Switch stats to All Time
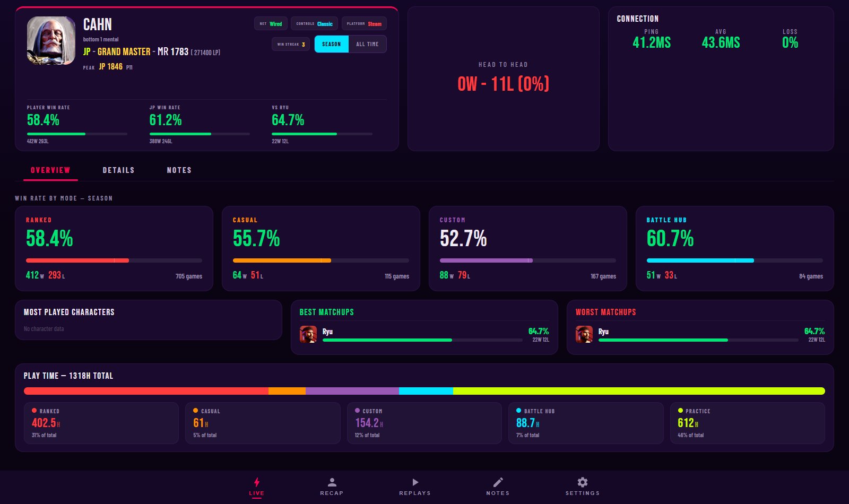This screenshot has width=849, height=504. point(367,44)
